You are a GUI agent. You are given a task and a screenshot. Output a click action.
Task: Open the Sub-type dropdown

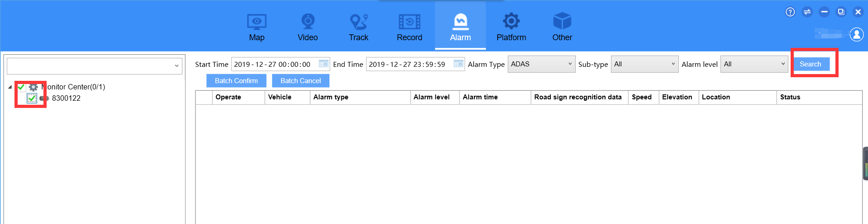pos(644,64)
